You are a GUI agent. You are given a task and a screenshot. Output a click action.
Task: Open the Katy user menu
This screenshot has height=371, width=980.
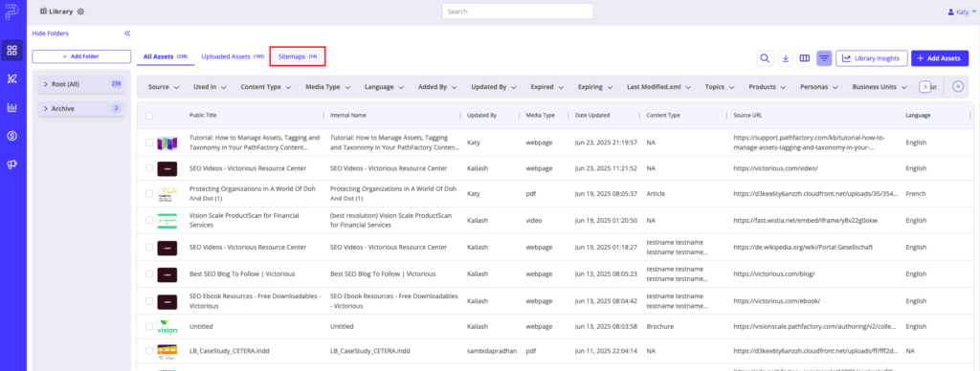pos(961,11)
